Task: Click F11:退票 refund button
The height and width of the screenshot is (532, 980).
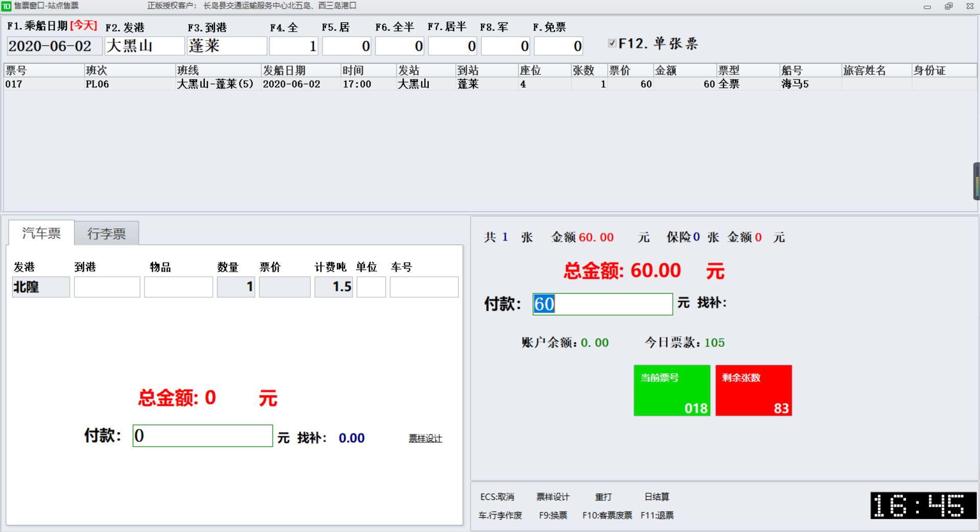Action: click(x=657, y=516)
